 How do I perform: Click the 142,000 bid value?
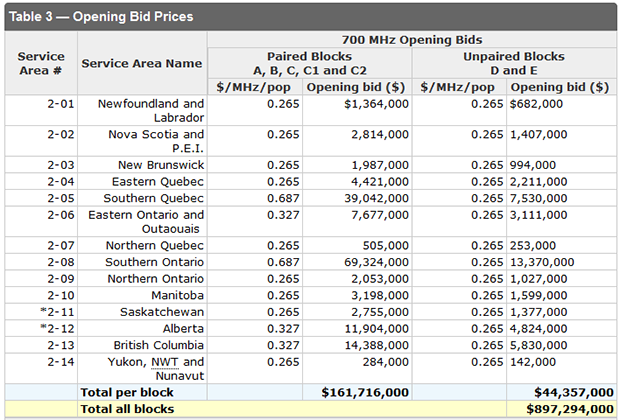(533, 362)
